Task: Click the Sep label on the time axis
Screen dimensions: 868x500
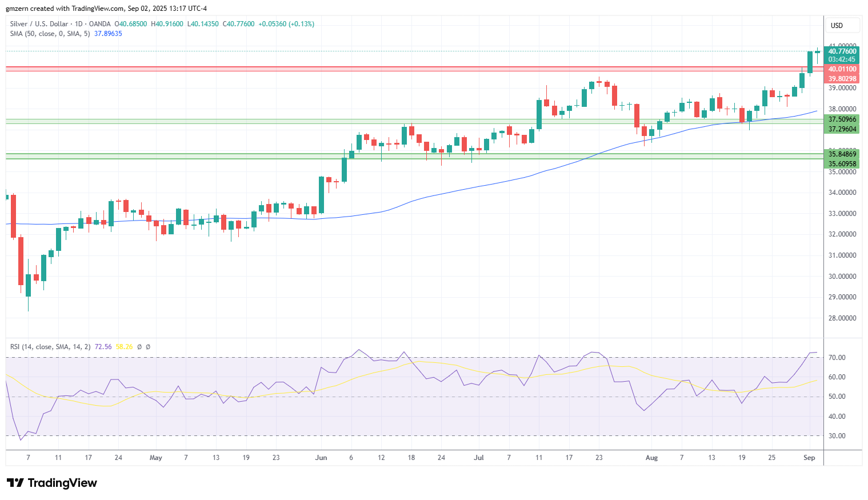Action: click(x=809, y=458)
